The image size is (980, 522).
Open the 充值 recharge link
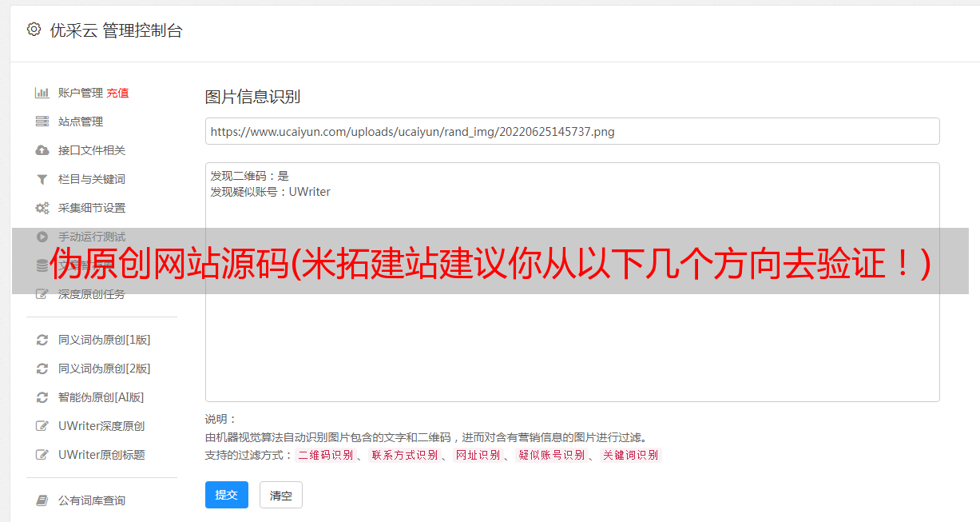coord(117,93)
